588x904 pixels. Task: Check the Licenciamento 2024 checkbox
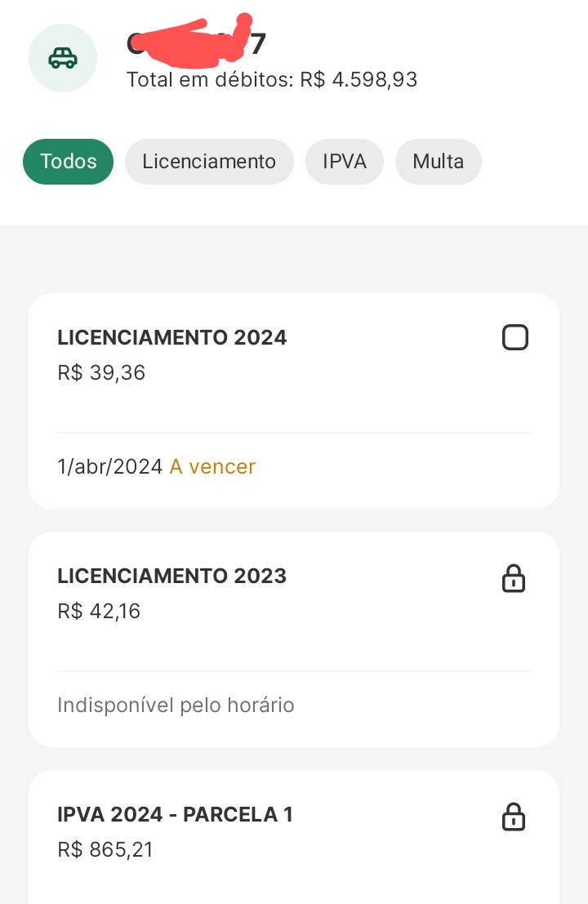[514, 337]
